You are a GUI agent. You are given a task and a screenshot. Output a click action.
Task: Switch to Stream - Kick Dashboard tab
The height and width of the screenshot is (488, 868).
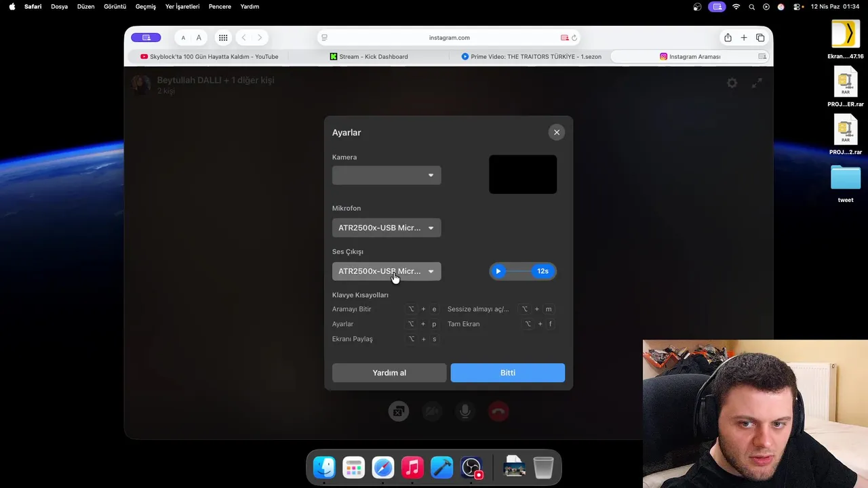[369, 57]
